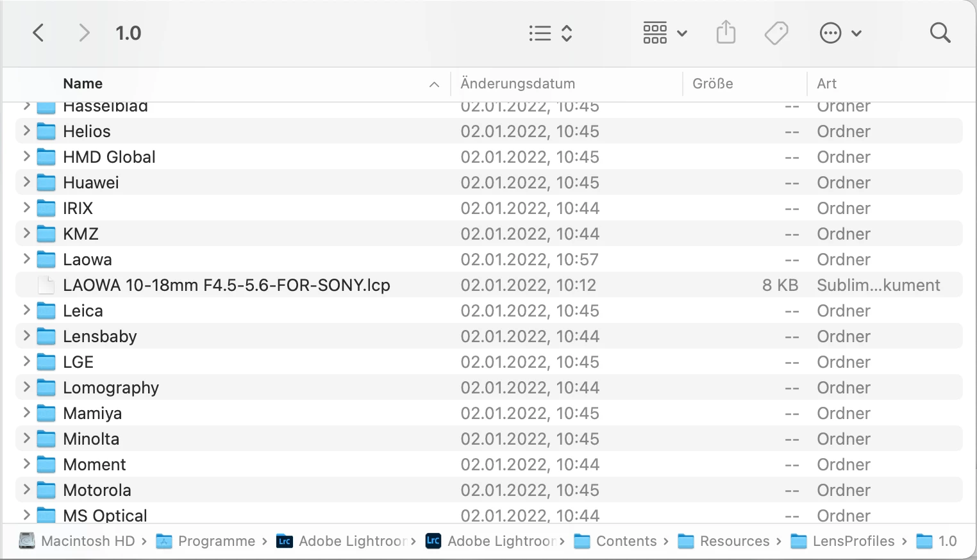Click the Minolta folder name
The width and height of the screenshot is (977, 560).
coord(91,439)
